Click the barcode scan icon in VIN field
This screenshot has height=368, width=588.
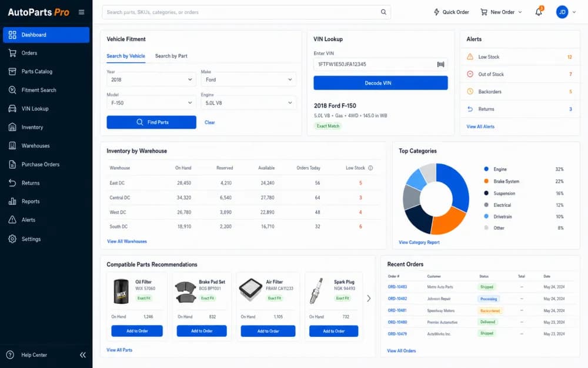440,64
